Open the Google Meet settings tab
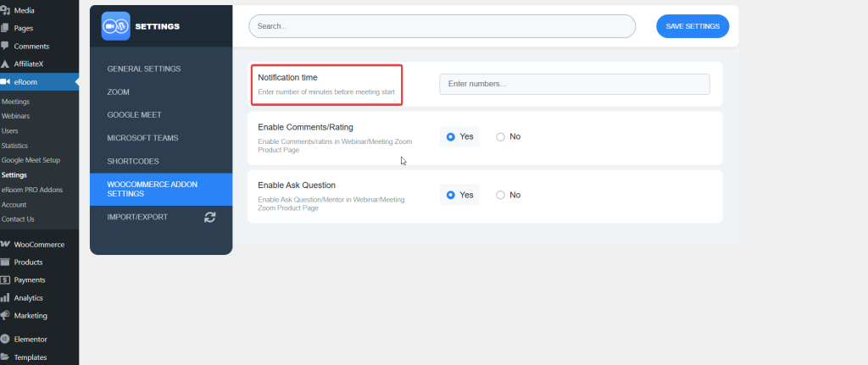This screenshot has height=365, width=868. pos(161,115)
